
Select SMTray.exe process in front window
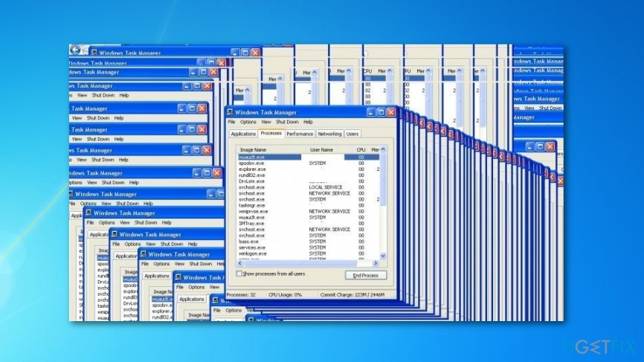click(251, 223)
